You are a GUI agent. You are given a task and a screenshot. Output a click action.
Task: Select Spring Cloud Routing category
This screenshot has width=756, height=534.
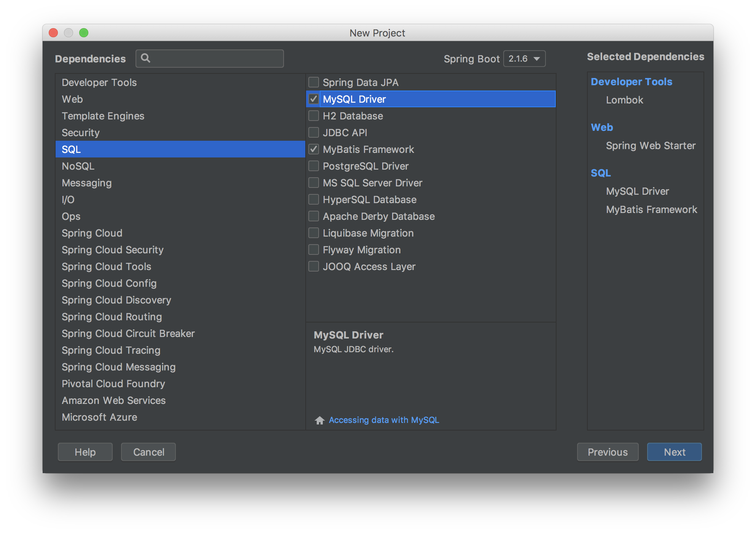pos(180,316)
